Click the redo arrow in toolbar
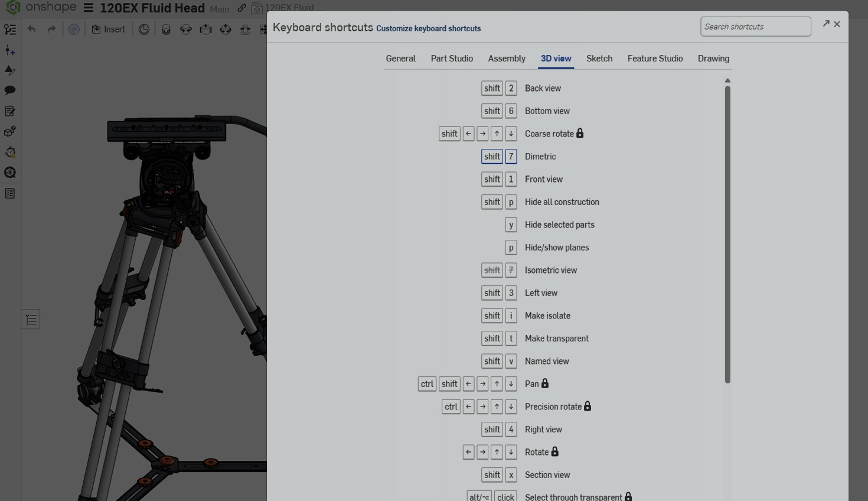The height and width of the screenshot is (501, 868). tap(52, 30)
